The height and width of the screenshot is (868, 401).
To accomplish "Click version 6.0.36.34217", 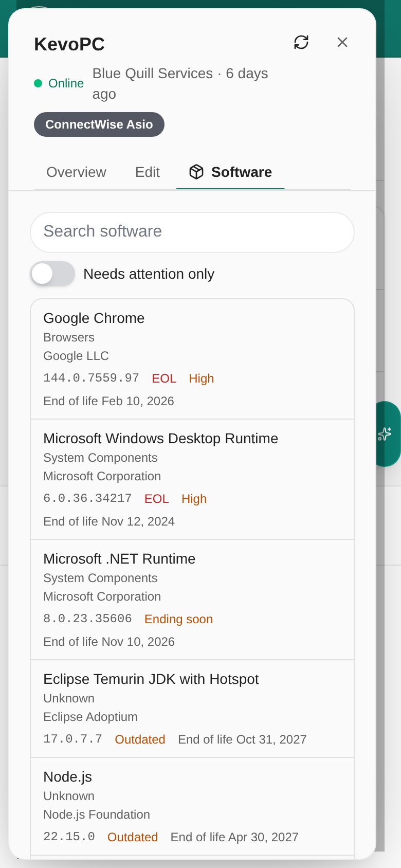I will point(87,498).
